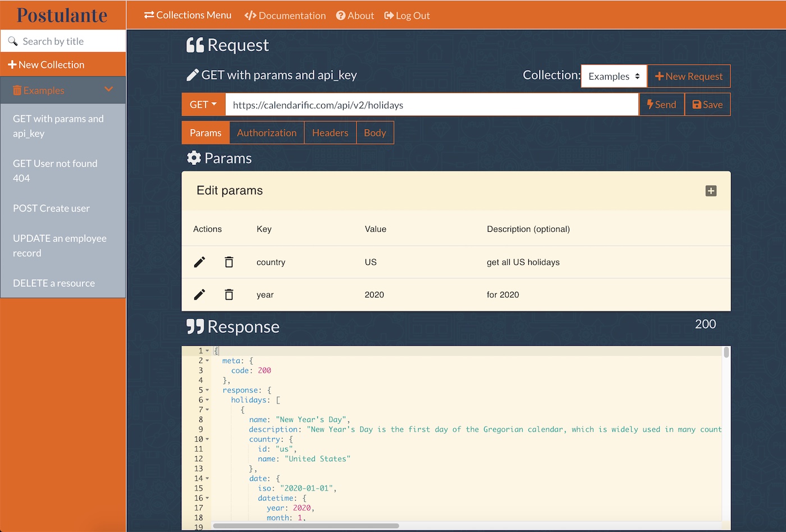Image resolution: width=786 pixels, height=532 pixels.
Task: Open the Documentation link
Action: click(285, 16)
